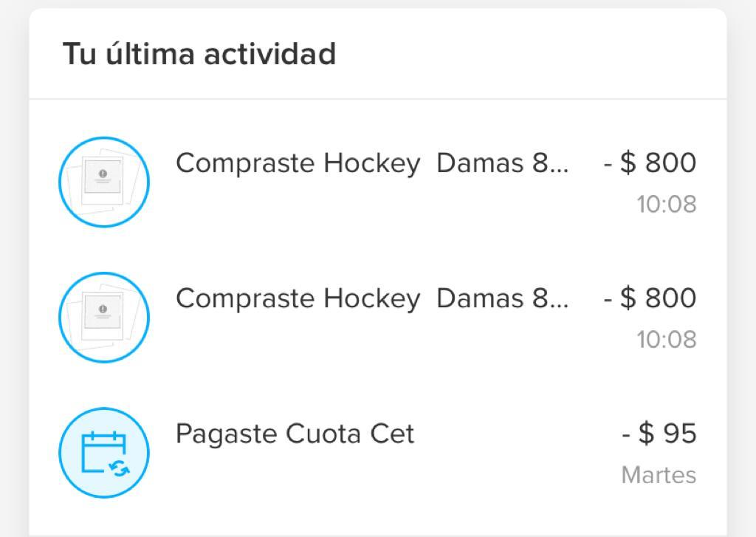The width and height of the screenshot is (756, 537).
Task: Tap the word "Hockey" in the first purchase
Action: [x=371, y=163]
